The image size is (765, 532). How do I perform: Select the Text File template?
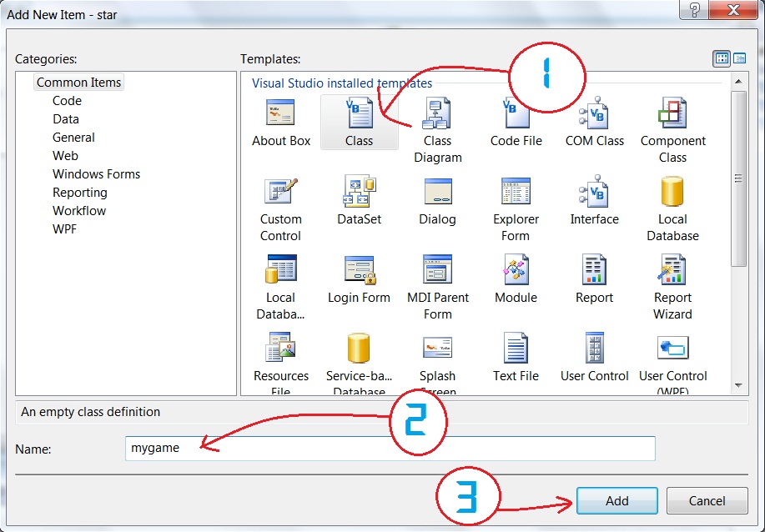pos(516,357)
